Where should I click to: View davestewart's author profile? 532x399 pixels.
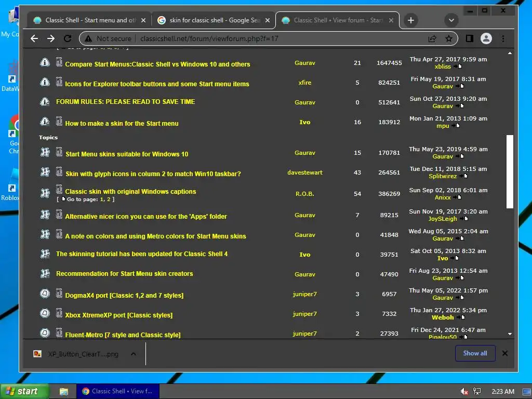click(x=304, y=172)
